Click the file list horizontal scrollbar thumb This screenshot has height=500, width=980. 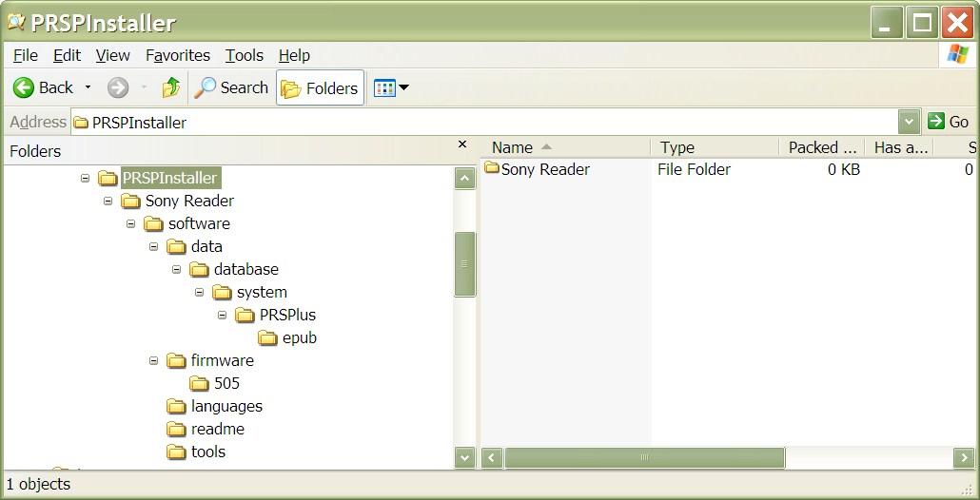pyautogui.click(x=644, y=458)
